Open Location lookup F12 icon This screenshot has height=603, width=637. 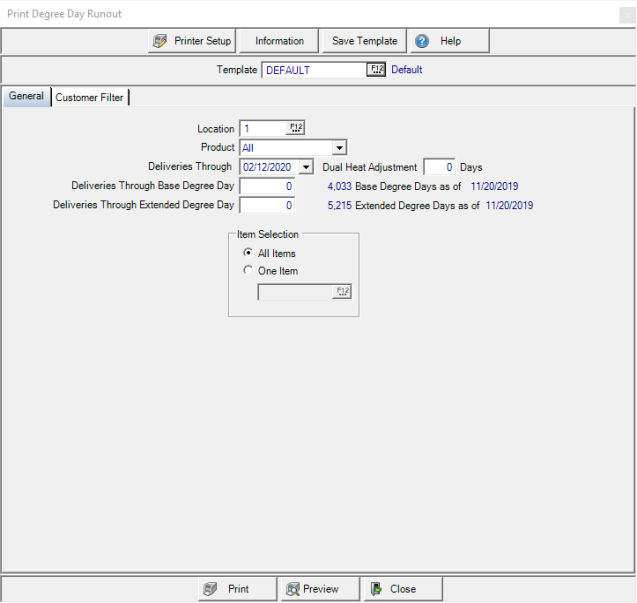296,128
